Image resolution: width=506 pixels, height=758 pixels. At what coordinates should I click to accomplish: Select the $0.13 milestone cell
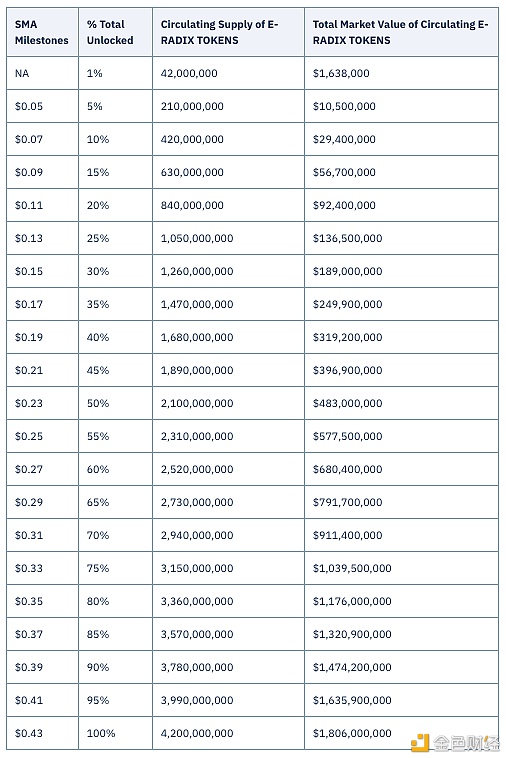(x=42, y=238)
